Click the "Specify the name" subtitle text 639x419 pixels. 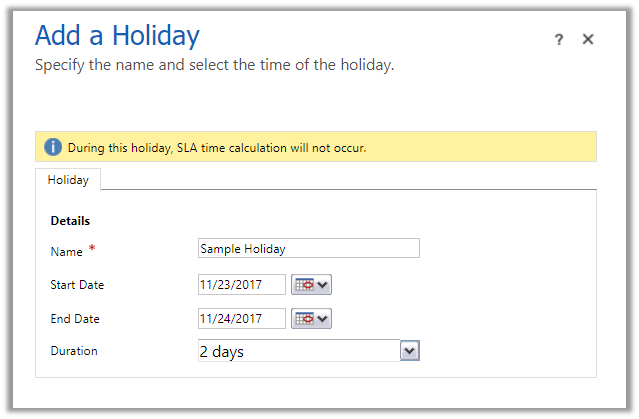214,65
